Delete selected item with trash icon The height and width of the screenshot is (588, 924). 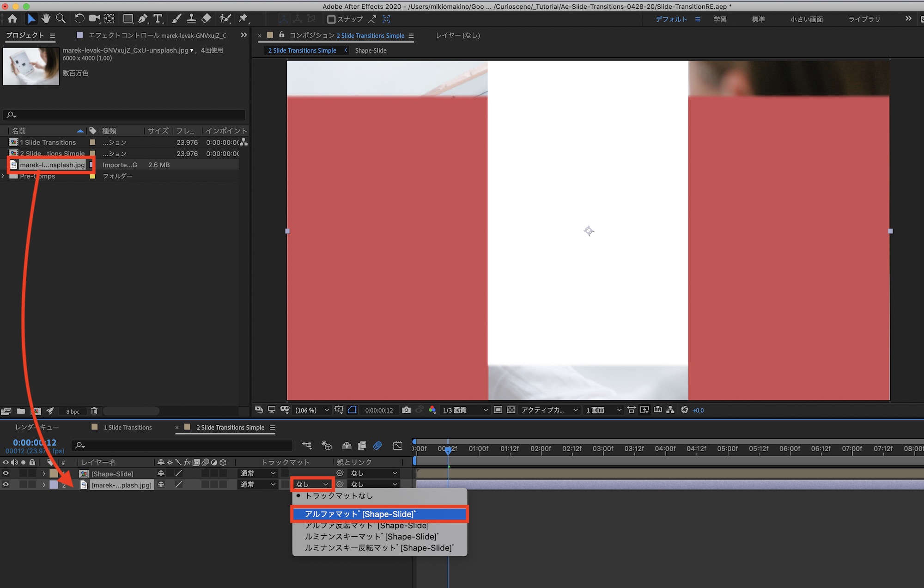(x=94, y=411)
